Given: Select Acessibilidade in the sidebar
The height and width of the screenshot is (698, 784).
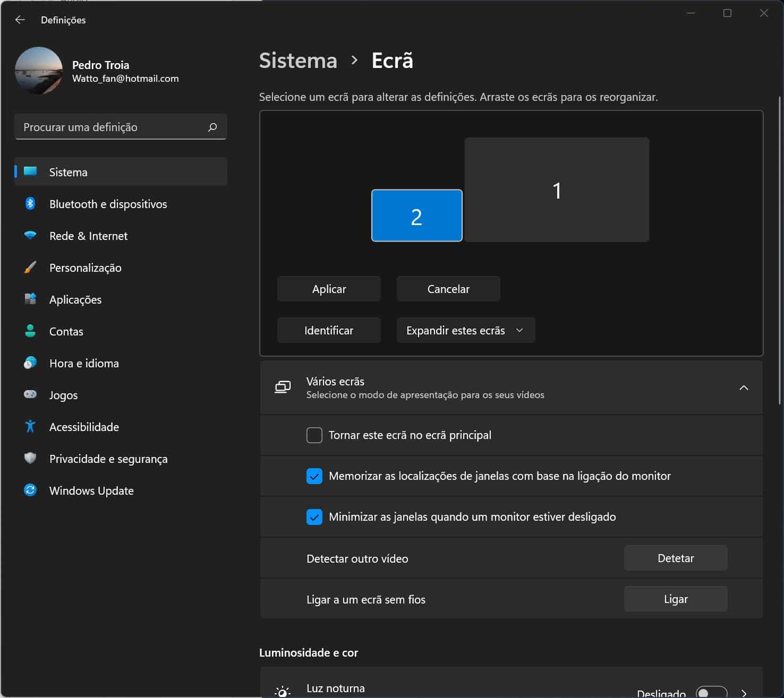Looking at the screenshot, I should [x=30, y=427].
